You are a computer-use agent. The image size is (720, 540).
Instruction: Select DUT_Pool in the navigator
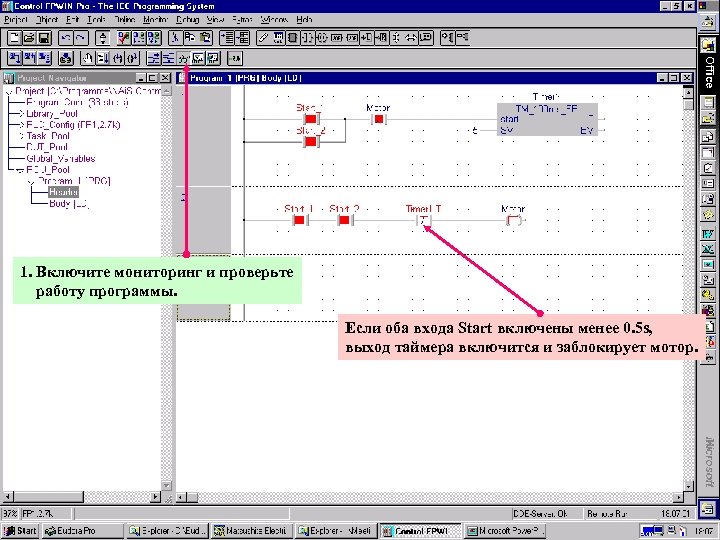pos(47,147)
